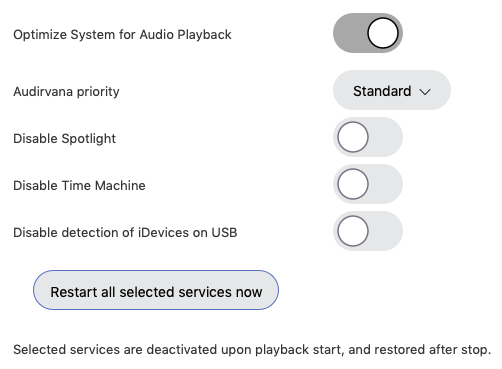502x369 pixels.
Task: Click the Disable Spotlight label text
Action: point(65,139)
